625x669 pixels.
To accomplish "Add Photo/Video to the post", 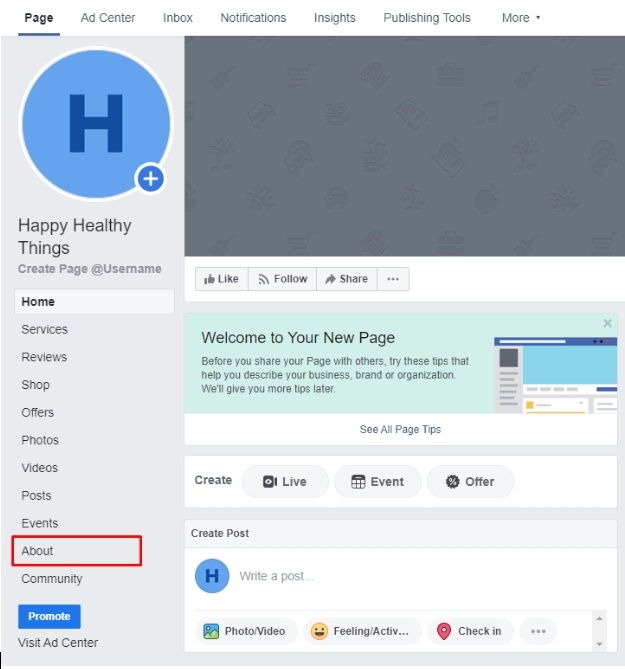I will click(x=246, y=631).
